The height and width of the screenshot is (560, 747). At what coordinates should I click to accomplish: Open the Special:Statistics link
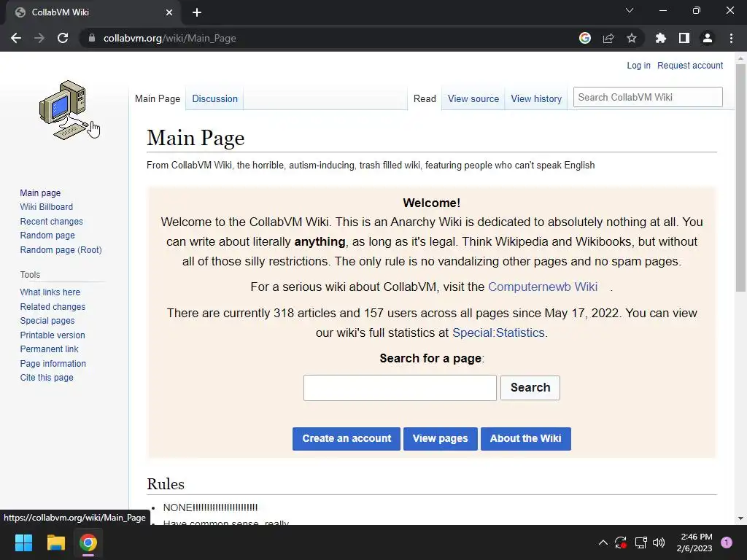(498, 332)
